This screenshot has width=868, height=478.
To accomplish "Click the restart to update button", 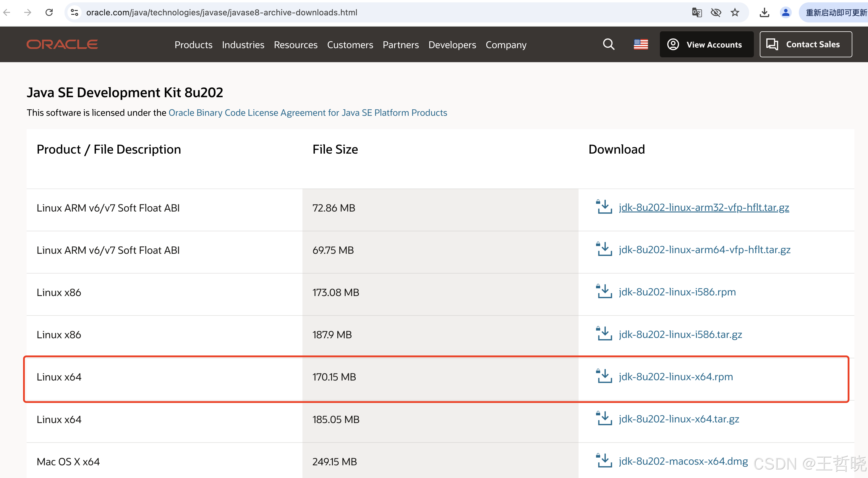I will click(834, 13).
